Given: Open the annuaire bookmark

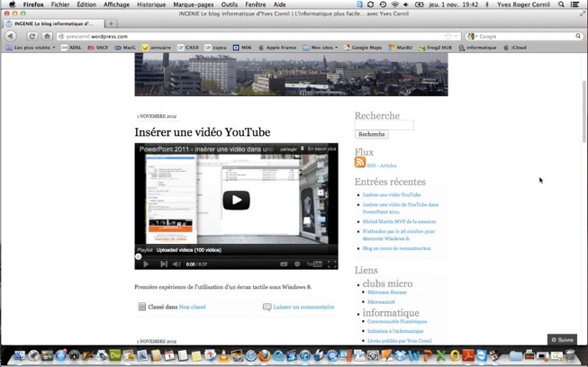Looking at the screenshot, I should (x=157, y=48).
